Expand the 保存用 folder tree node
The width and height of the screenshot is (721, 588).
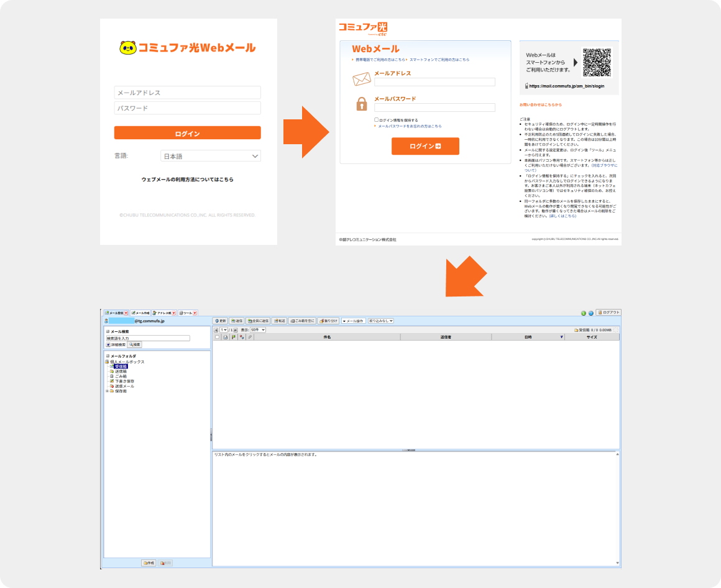(x=107, y=391)
